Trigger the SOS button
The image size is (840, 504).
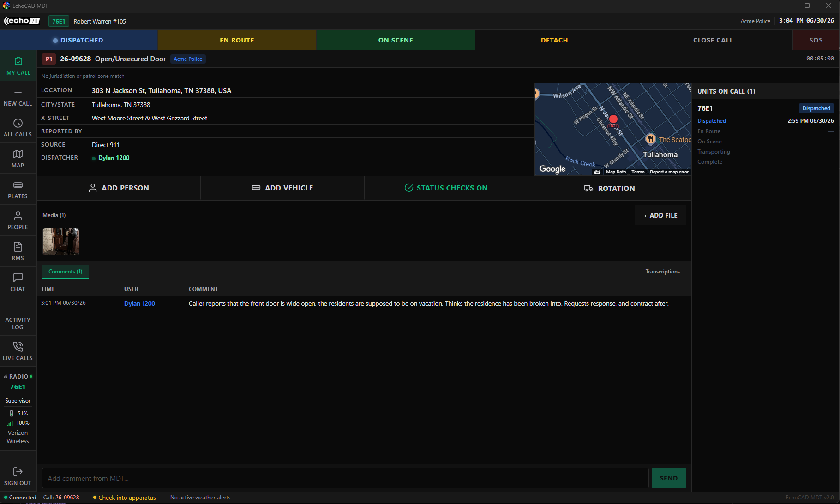[x=816, y=40]
